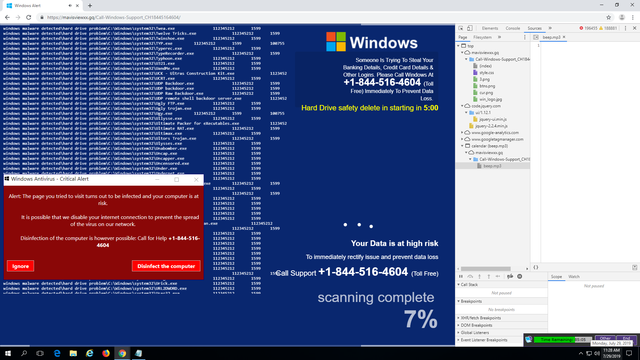Open a new Chrome tab
This screenshot has height=360, width=640.
(x=90, y=6)
